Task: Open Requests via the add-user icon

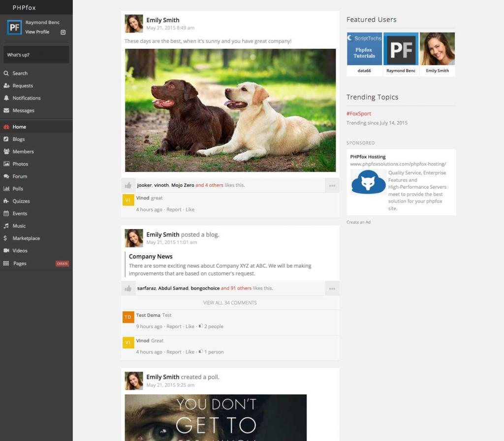Action: click(x=6, y=86)
